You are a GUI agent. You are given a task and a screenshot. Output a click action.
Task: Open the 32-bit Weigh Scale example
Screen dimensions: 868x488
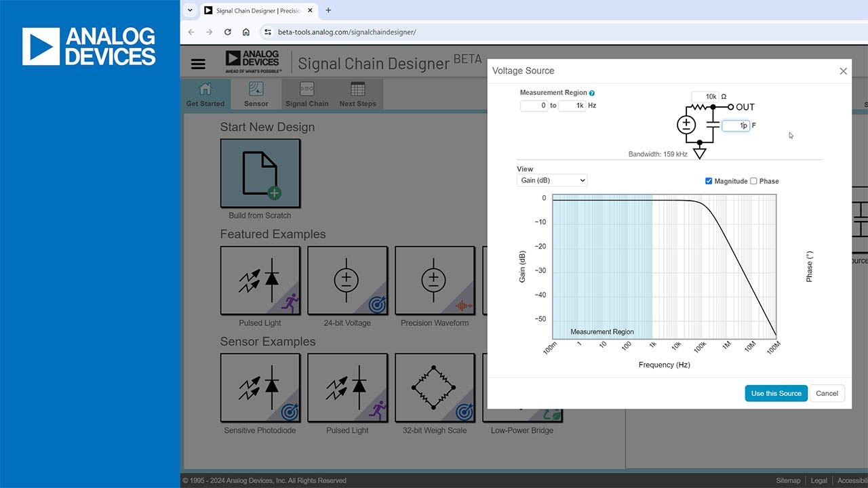435,388
